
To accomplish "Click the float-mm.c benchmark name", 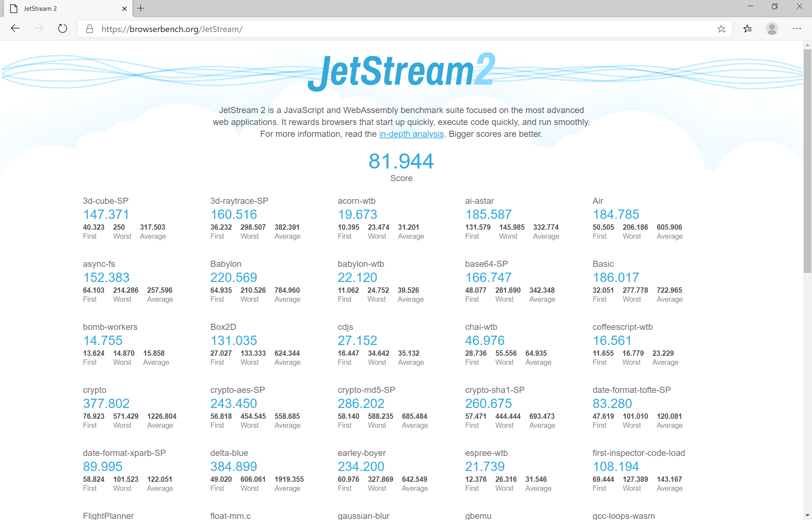I will [x=230, y=516].
